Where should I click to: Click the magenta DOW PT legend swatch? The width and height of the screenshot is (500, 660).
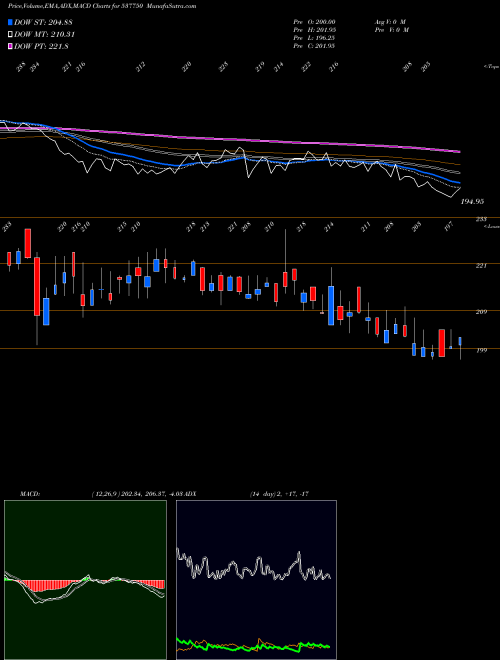point(10,47)
